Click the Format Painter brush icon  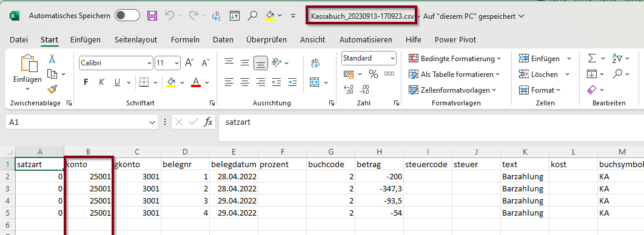click(x=52, y=90)
